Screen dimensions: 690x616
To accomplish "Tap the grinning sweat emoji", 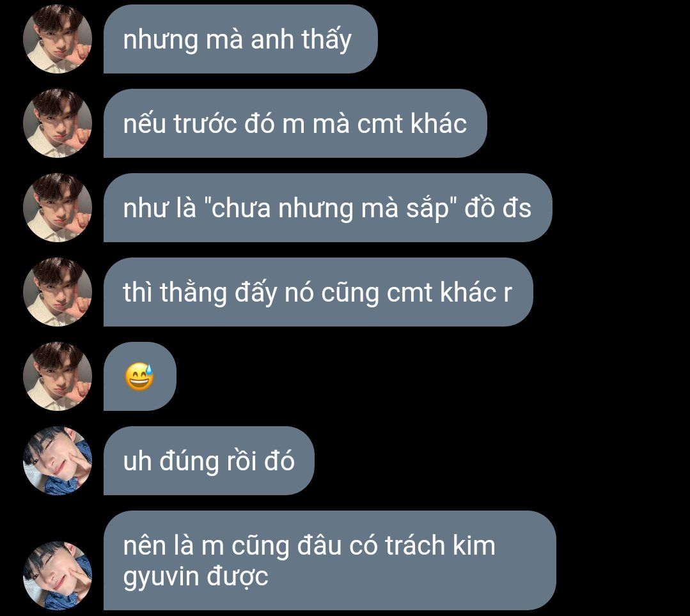I will (139, 377).
